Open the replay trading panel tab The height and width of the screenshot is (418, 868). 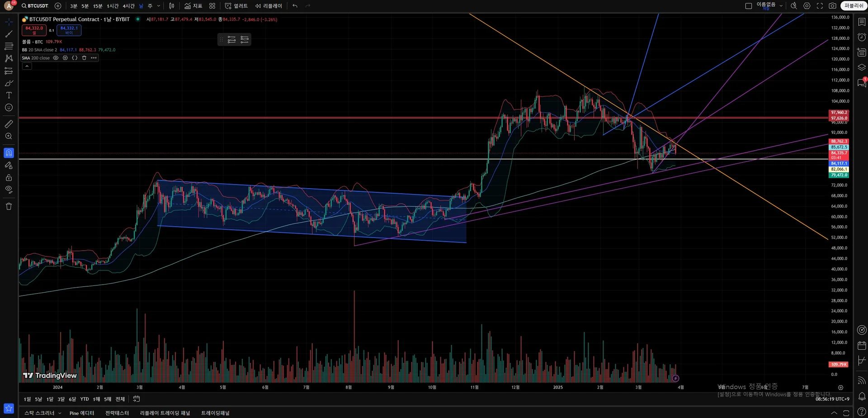click(165, 413)
